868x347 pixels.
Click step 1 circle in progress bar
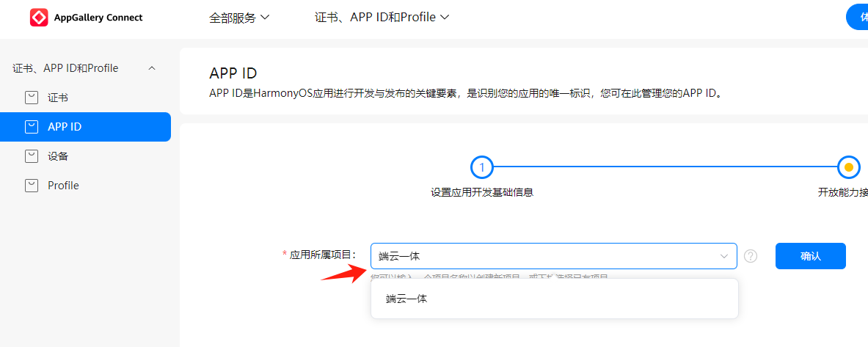coord(481,167)
